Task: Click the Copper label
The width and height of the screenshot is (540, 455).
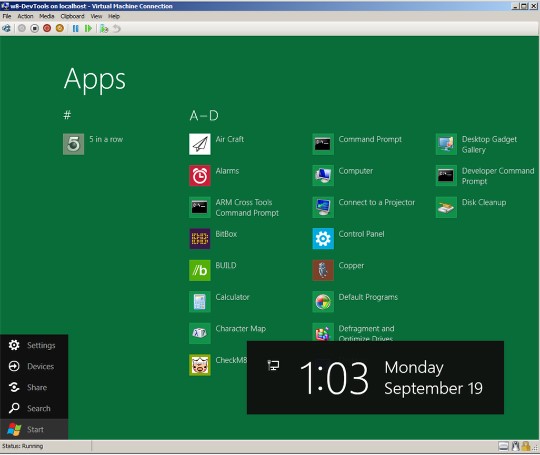Action: [x=351, y=266]
